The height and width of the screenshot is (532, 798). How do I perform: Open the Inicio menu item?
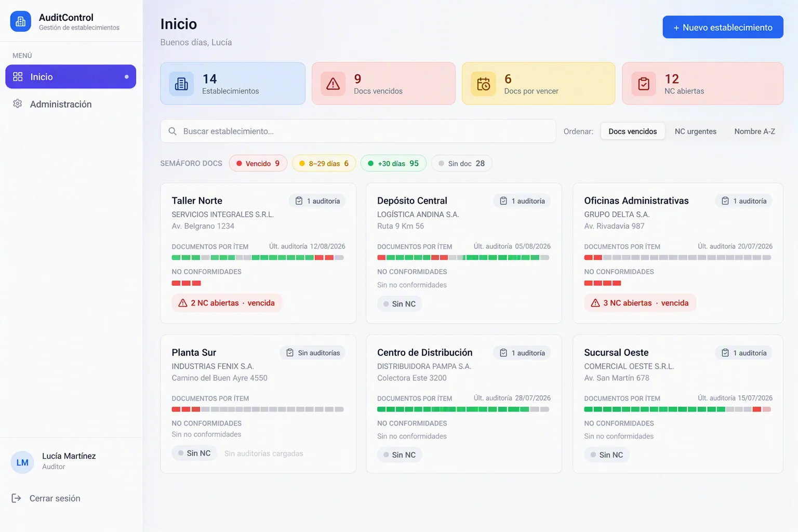click(x=71, y=77)
